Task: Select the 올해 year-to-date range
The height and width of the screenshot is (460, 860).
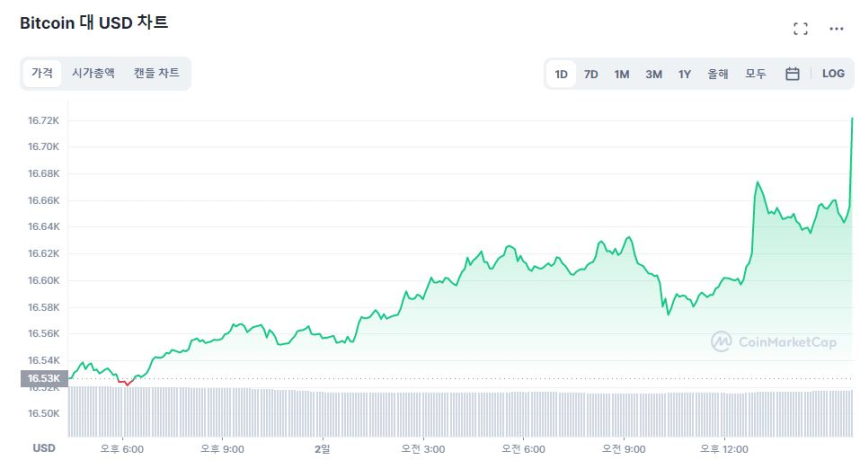Action: tap(718, 74)
